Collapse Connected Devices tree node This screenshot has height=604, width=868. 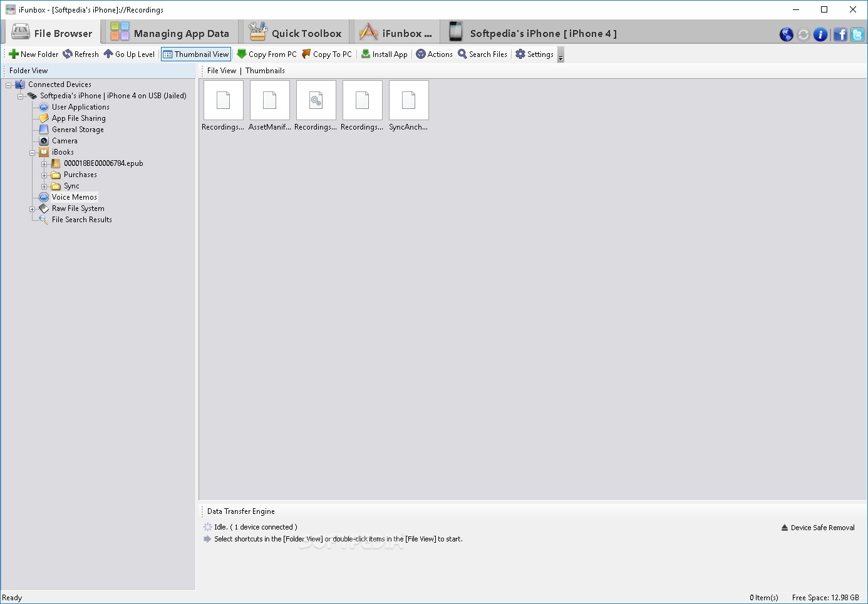click(x=9, y=85)
